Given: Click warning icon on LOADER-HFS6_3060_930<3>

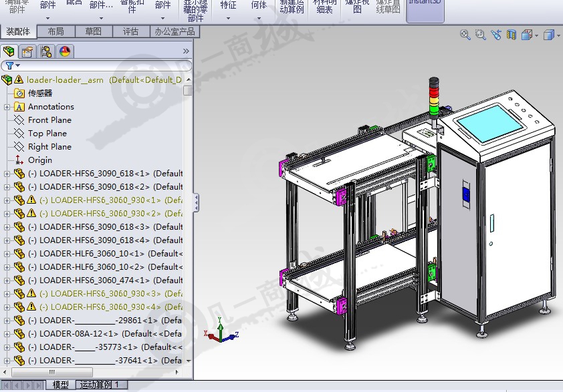Looking at the screenshot, I should 31,293.
